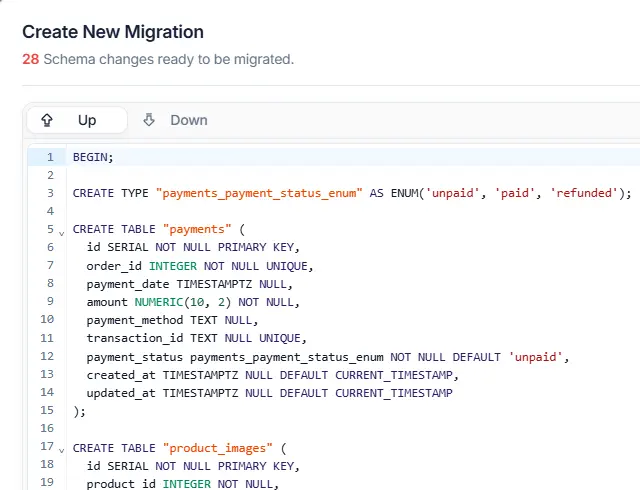
Task: Click the "payments" table name
Action: pos(197,229)
